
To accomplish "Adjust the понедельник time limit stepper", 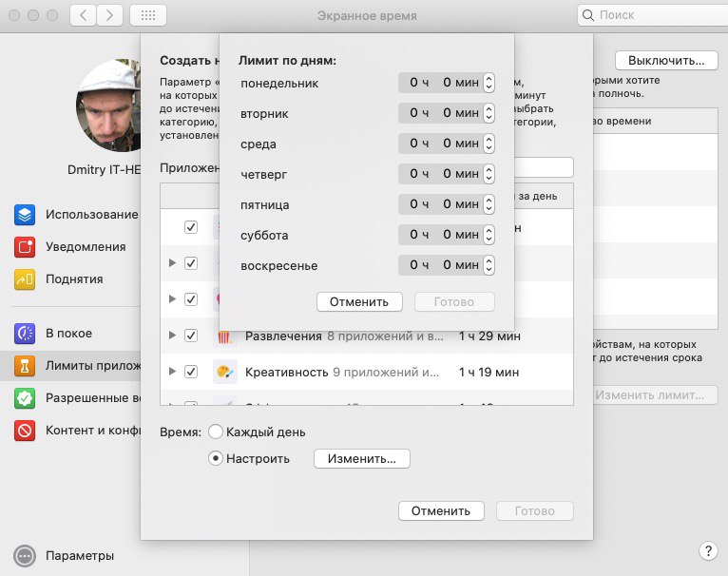I will tap(489, 84).
